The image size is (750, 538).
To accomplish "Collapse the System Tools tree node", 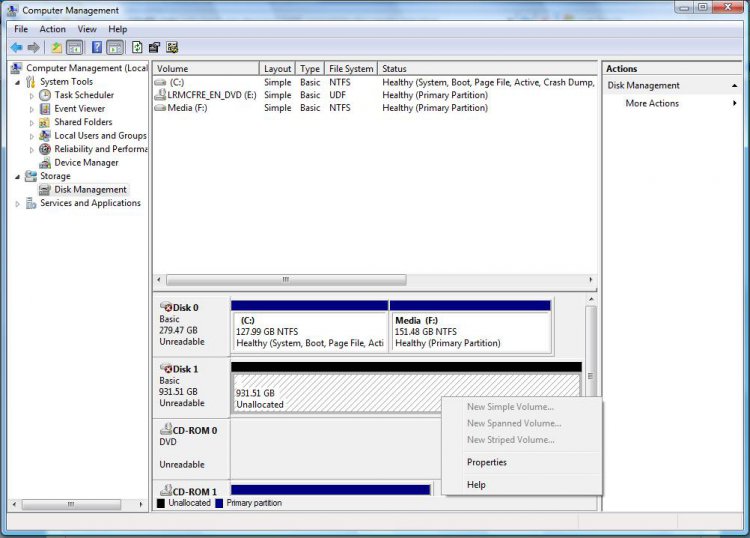I will coord(18,82).
